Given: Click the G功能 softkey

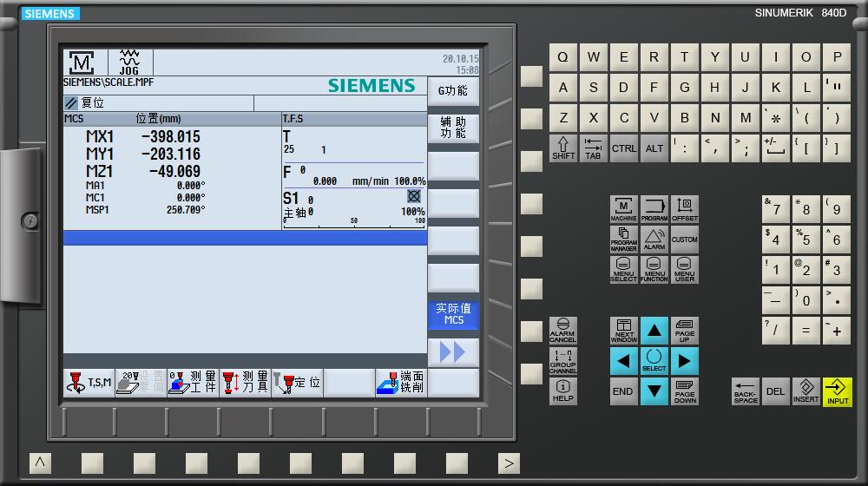Looking at the screenshot, I should click(453, 91).
